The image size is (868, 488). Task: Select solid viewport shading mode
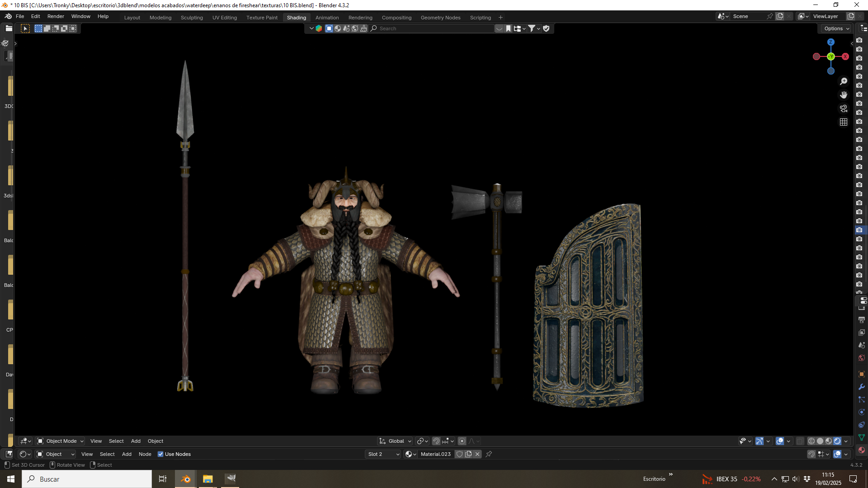point(820,441)
